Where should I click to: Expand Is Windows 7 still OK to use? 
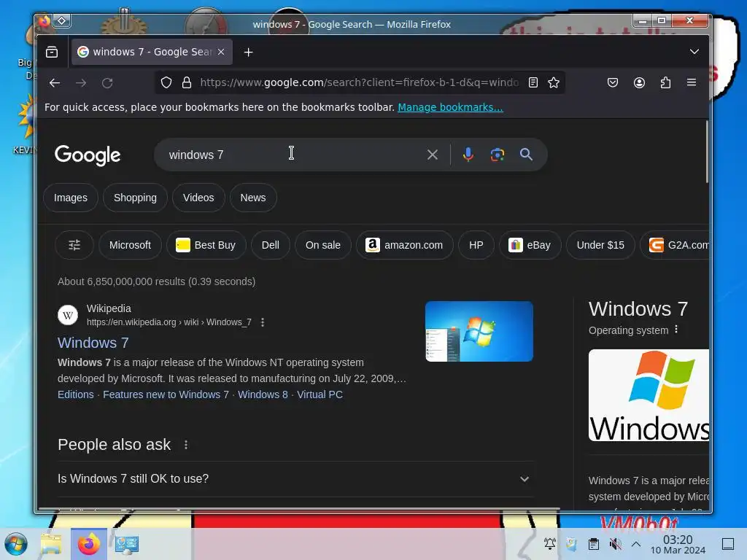[295, 479]
